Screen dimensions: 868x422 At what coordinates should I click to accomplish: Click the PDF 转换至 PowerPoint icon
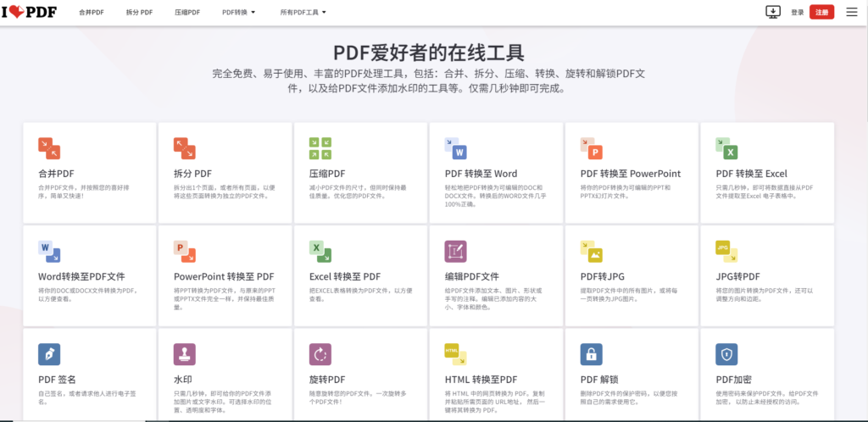(x=591, y=148)
